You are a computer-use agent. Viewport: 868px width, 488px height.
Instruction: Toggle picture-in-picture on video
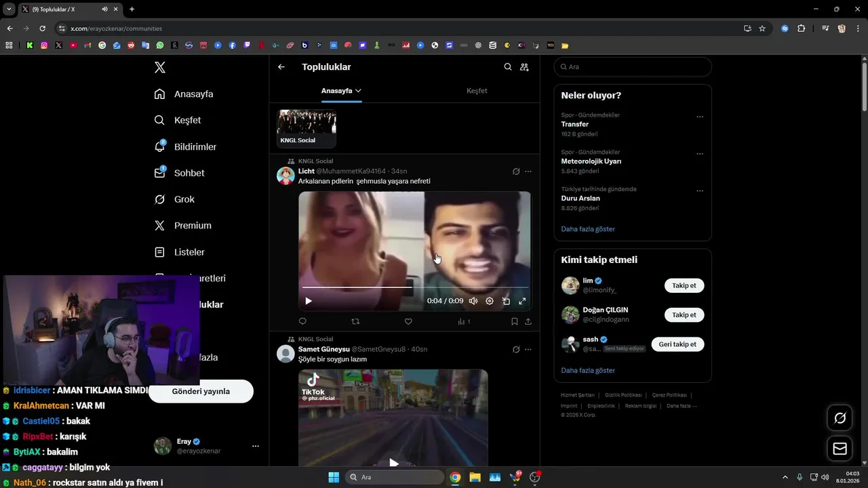pos(506,301)
